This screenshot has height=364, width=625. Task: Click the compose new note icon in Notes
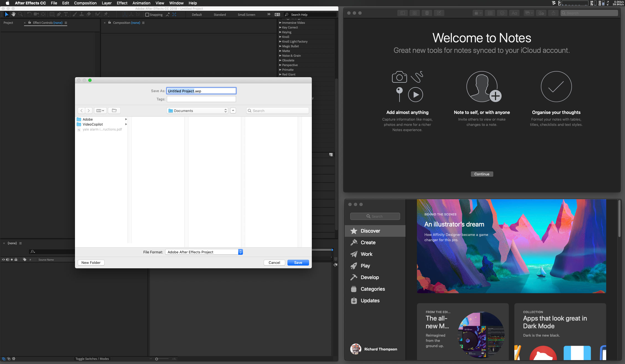(x=439, y=13)
